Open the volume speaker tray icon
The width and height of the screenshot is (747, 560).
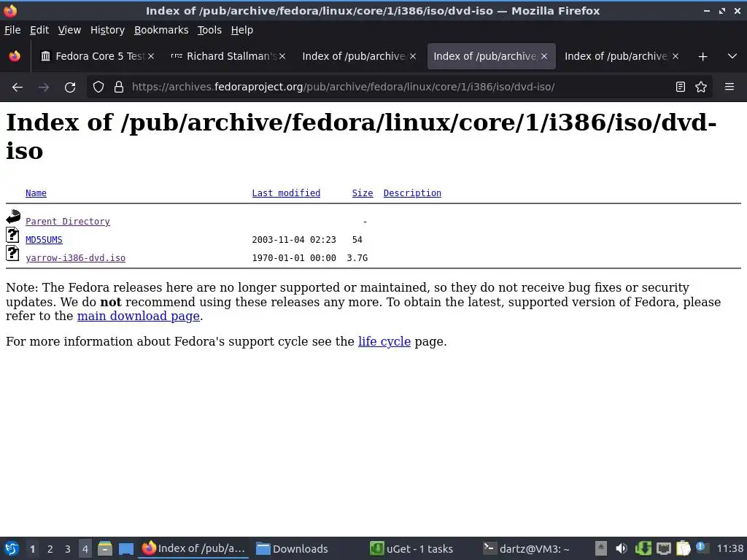(622, 548)
